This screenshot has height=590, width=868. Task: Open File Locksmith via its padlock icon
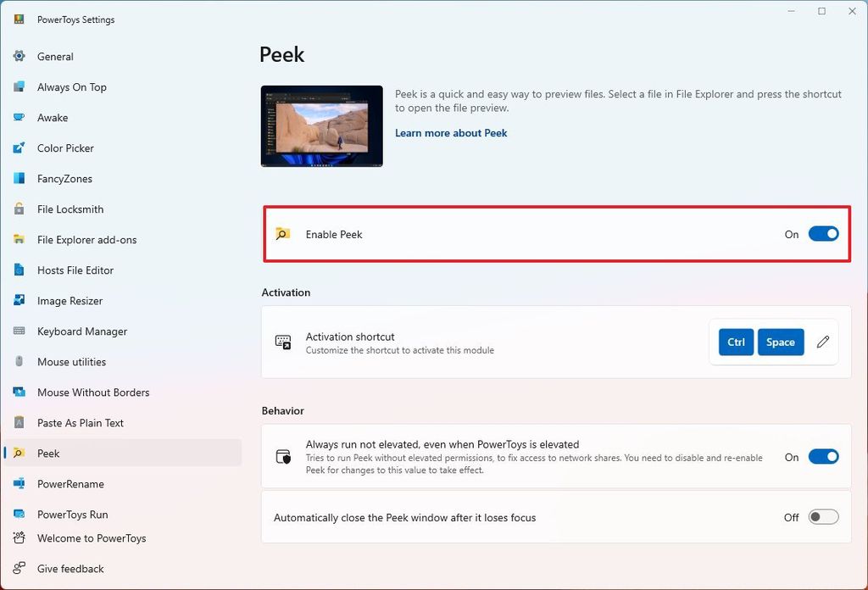19,209
